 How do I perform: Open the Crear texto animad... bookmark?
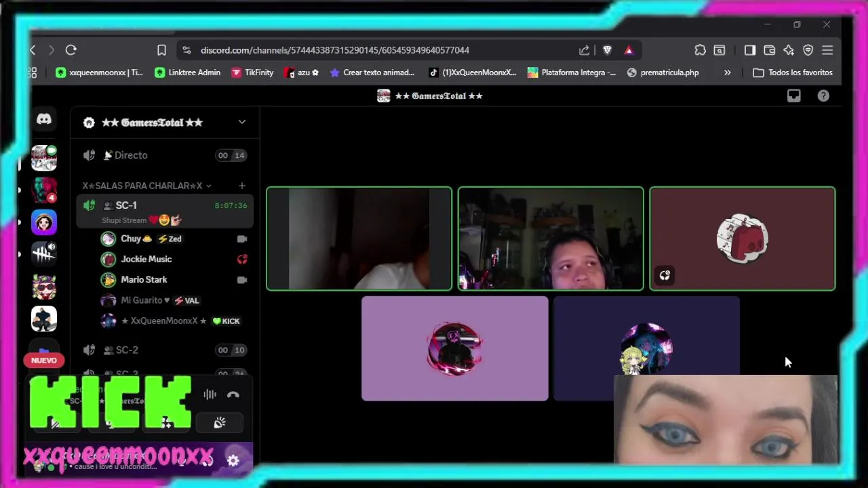[x=372, y=73]
